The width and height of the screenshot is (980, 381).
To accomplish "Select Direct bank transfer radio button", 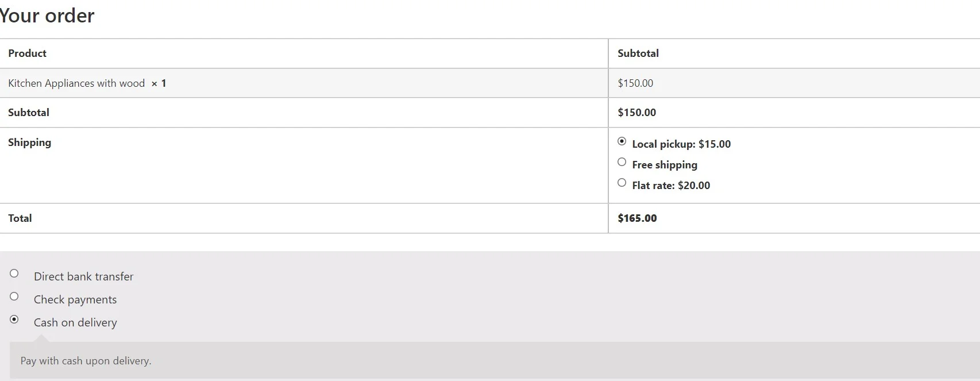I will point(14,274).
